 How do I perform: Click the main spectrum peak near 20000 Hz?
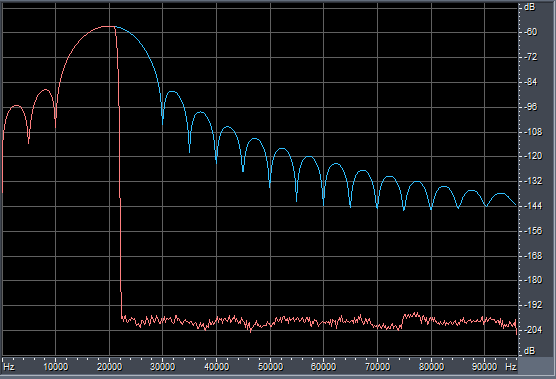tap(108, 27)
